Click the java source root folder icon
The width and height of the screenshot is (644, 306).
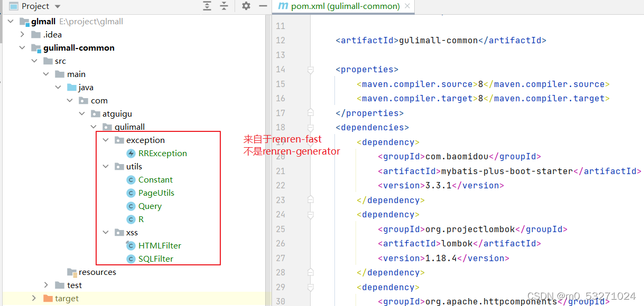pyautogui.click(x=72, y=88)
